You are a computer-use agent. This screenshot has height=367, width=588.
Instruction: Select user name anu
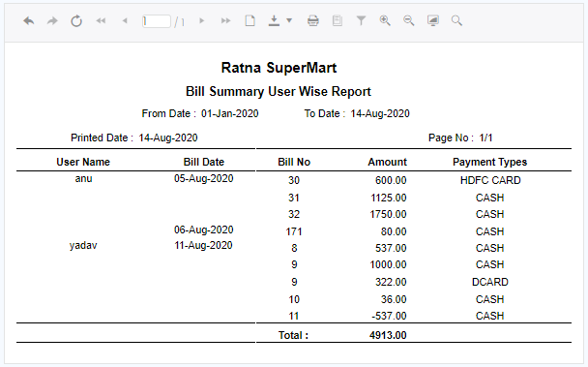coord(83,178)
